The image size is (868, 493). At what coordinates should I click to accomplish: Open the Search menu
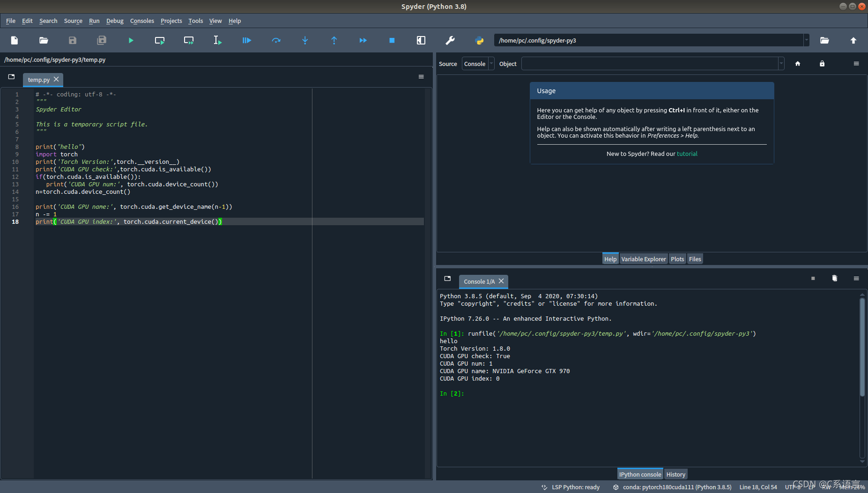[48, 21]
